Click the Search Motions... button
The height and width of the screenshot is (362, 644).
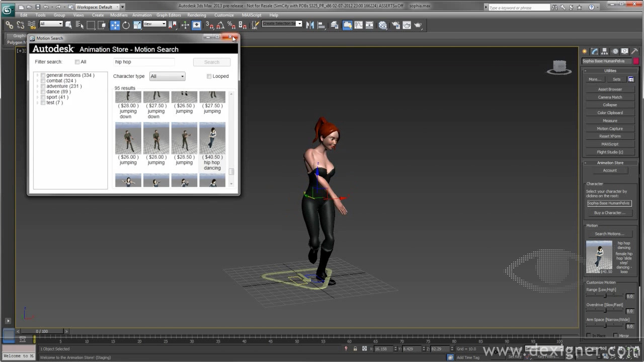click(609, 234)
